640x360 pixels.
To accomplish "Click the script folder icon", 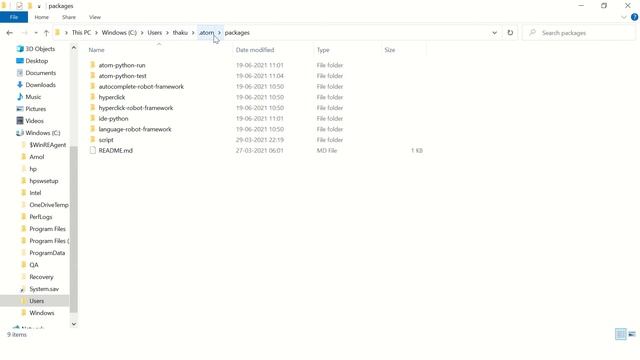I will 93,140.
